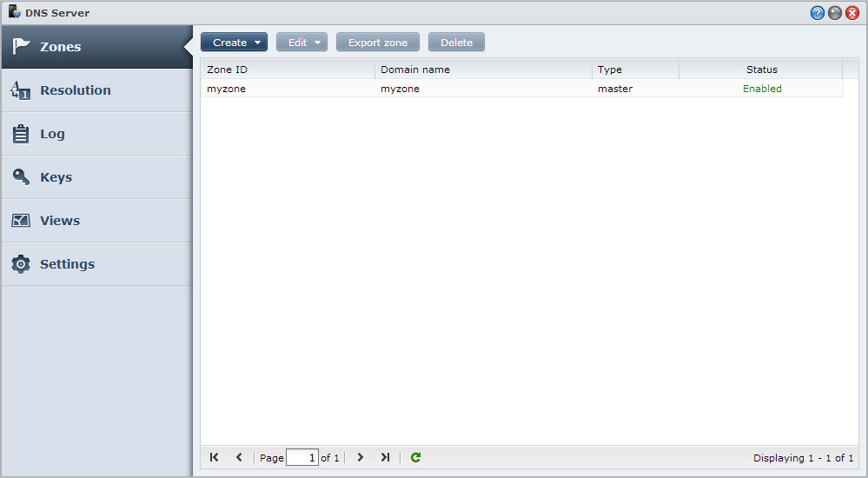
Task: Select the Zones tab label
Action: tap(60, 47)
